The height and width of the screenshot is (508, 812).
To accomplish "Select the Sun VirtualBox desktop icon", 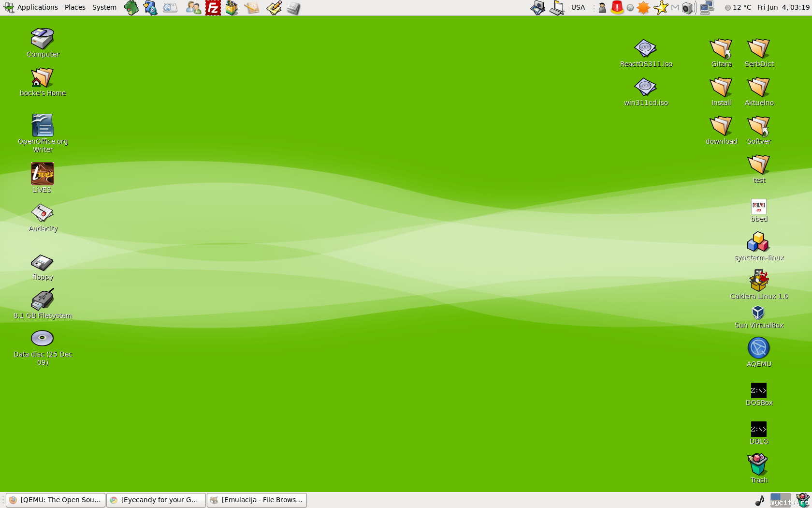I will pos(759,317).
